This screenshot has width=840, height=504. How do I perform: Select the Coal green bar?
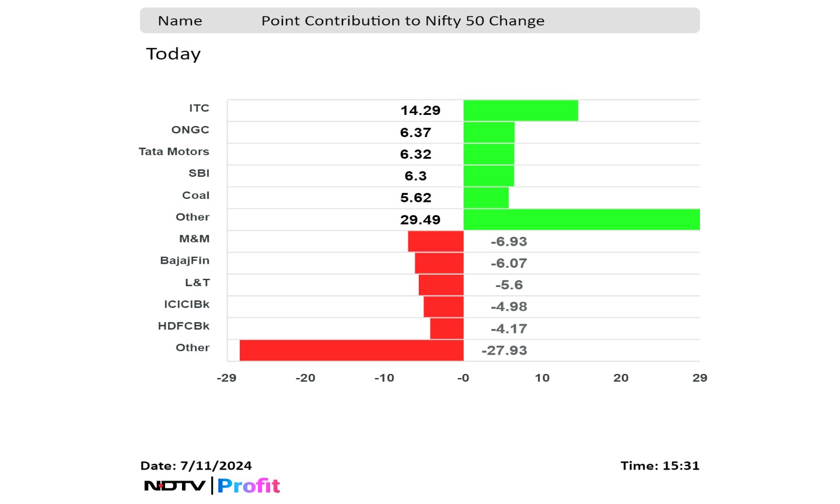tap(486, 198)
